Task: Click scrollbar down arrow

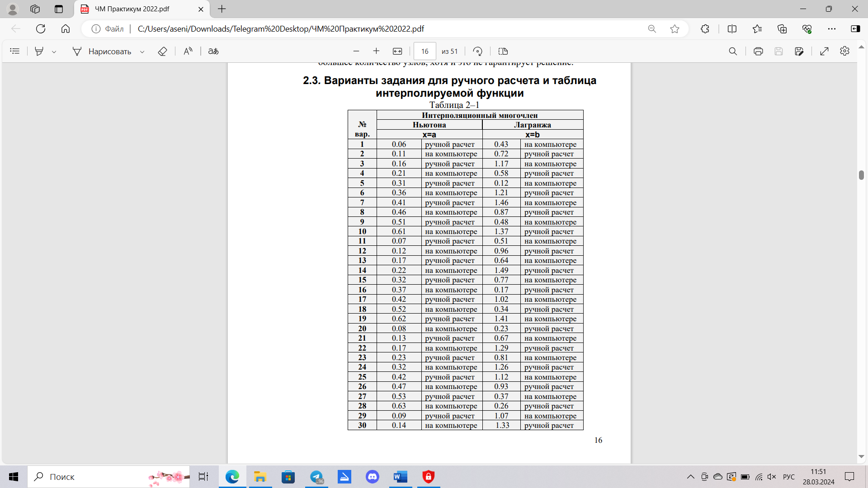Action: click(861, 456)
